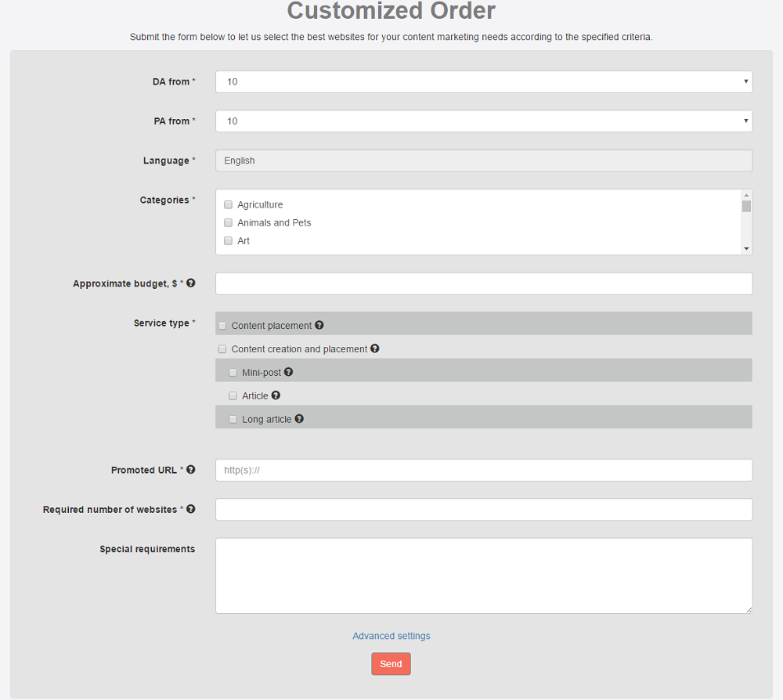783x700 pixels.
Task: View the Mini-post help tooltip icon
Action: coord(288,372)
